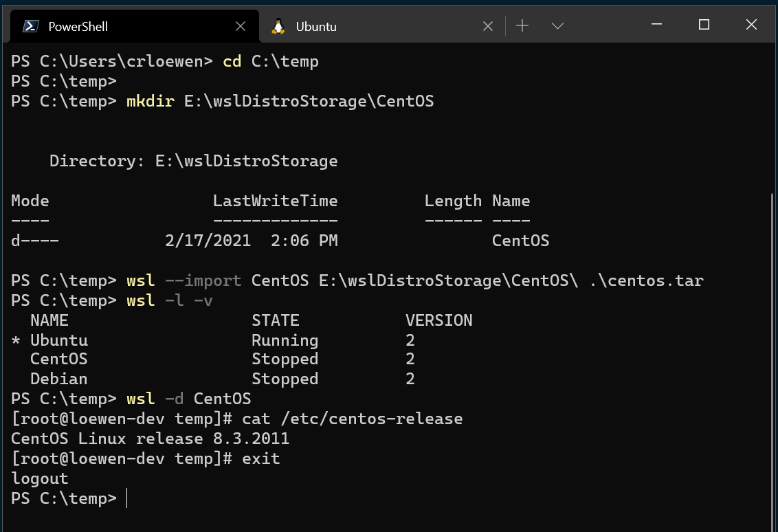Click the VERSION column header

click(438, 320)
